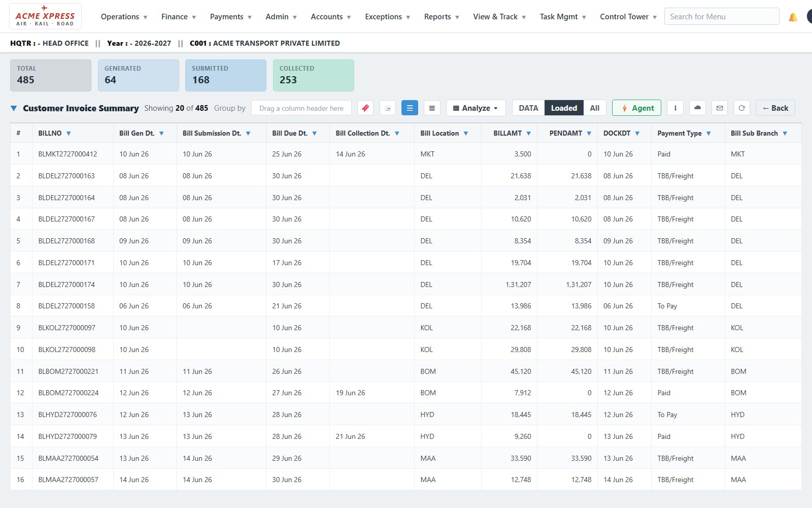The image size is (812, 508).
Task: Click the Acme Xpress logo
Action: (45, 16)
